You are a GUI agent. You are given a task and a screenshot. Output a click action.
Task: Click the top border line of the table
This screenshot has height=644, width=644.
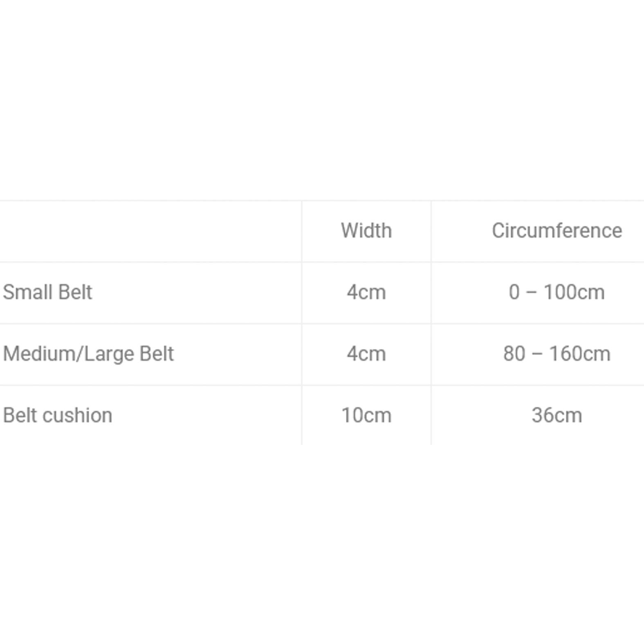click(x=322, y=201)
